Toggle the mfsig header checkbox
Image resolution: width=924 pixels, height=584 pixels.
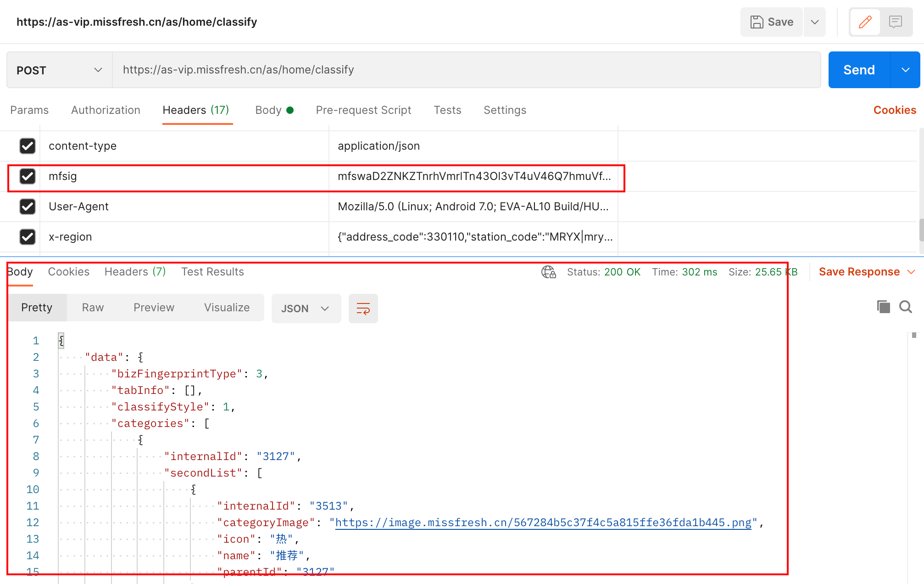(x=28, y=176)
